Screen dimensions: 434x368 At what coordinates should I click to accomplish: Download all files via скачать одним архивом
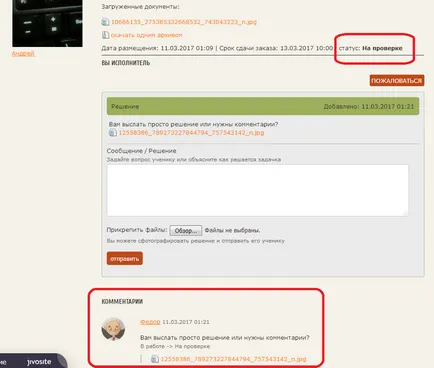146,35
